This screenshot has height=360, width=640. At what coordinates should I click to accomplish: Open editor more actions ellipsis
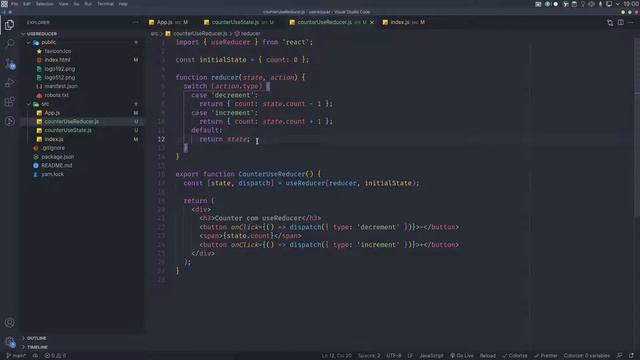tap(631, 22)
